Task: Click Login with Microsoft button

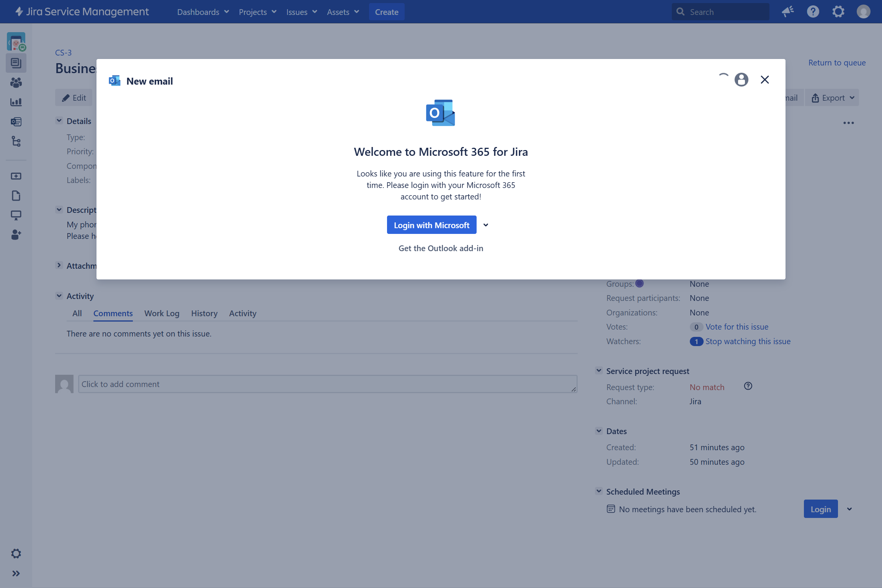Action: click(431, 225)
